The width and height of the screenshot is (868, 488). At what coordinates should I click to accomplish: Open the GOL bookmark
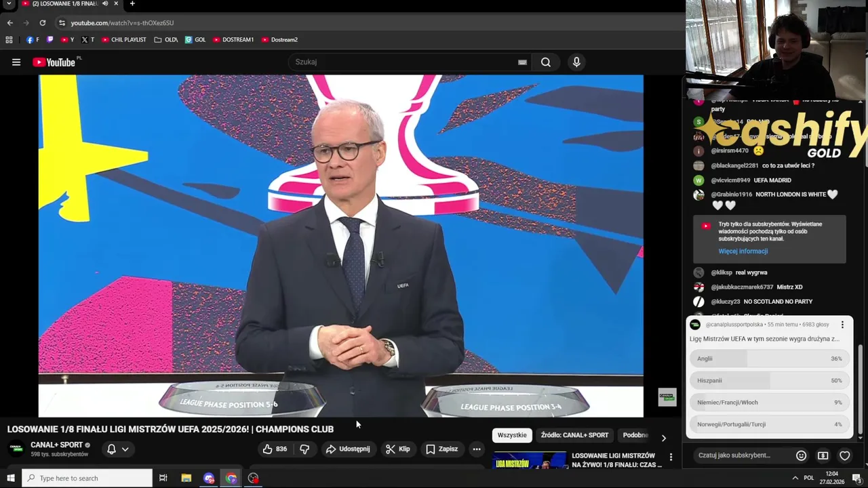195,40
